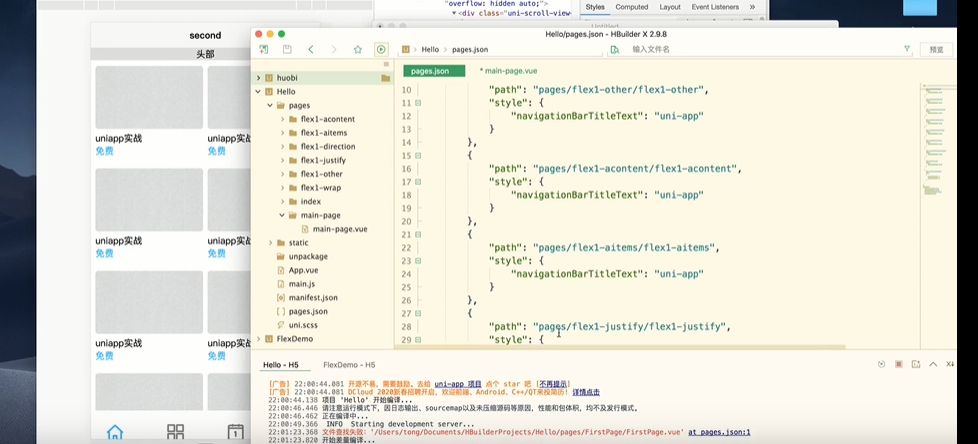Open App.vue in the project tree
The width and height of the screenshot is (978, 444).
[x=303, y=270]
